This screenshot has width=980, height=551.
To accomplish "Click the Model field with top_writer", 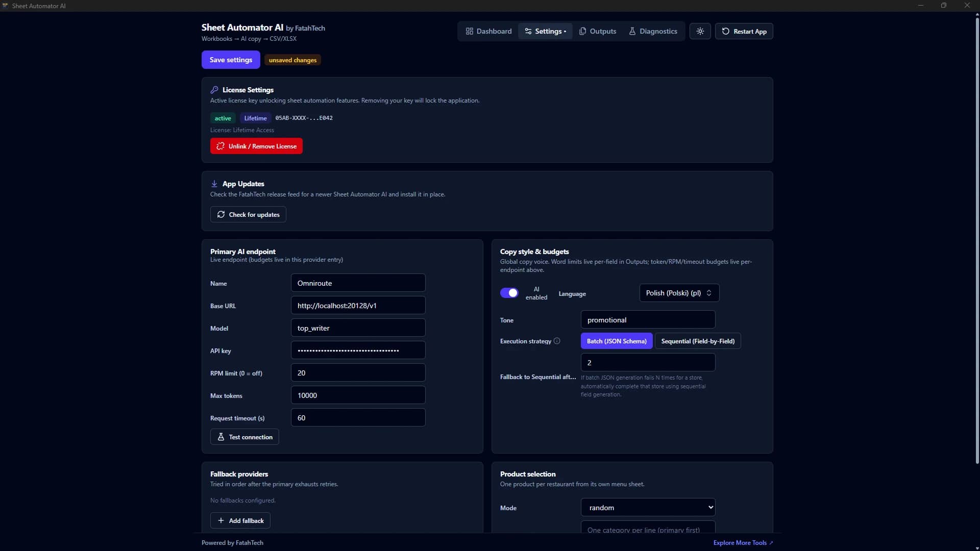I will point(358,328).
